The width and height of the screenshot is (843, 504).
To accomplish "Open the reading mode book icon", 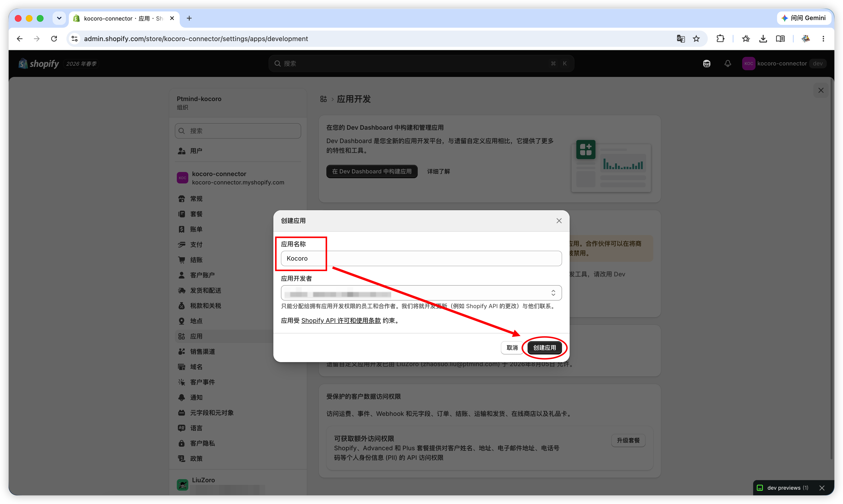I will tap(780, 39).
